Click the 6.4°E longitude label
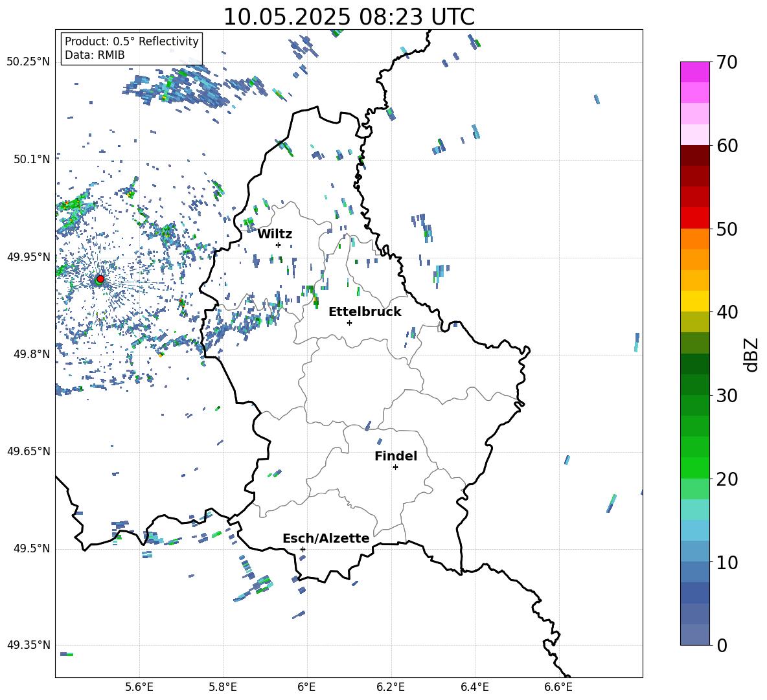 (x=474, y=687)
